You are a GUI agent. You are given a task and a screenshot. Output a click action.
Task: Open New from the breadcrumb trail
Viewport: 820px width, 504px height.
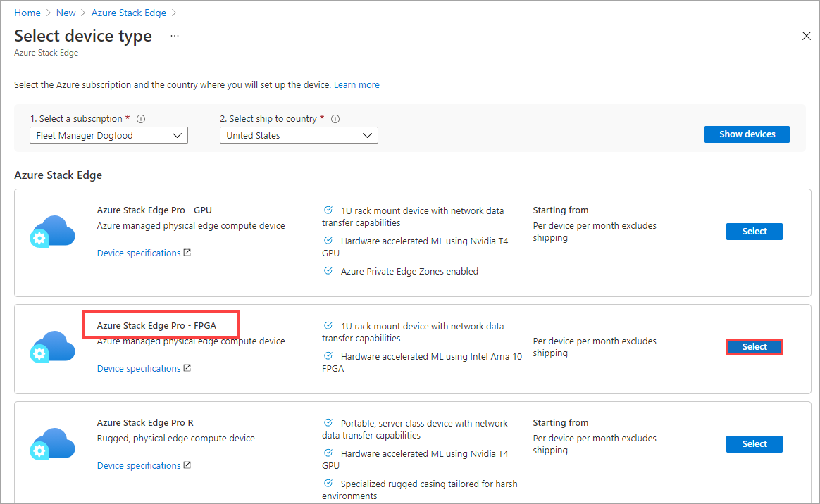click(66, 12)
